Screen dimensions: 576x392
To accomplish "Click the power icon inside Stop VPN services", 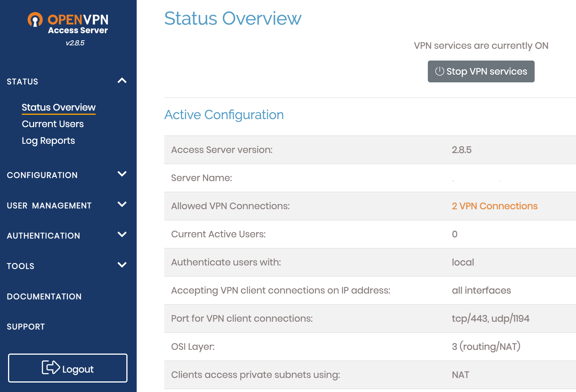I will tap(440, 71).
